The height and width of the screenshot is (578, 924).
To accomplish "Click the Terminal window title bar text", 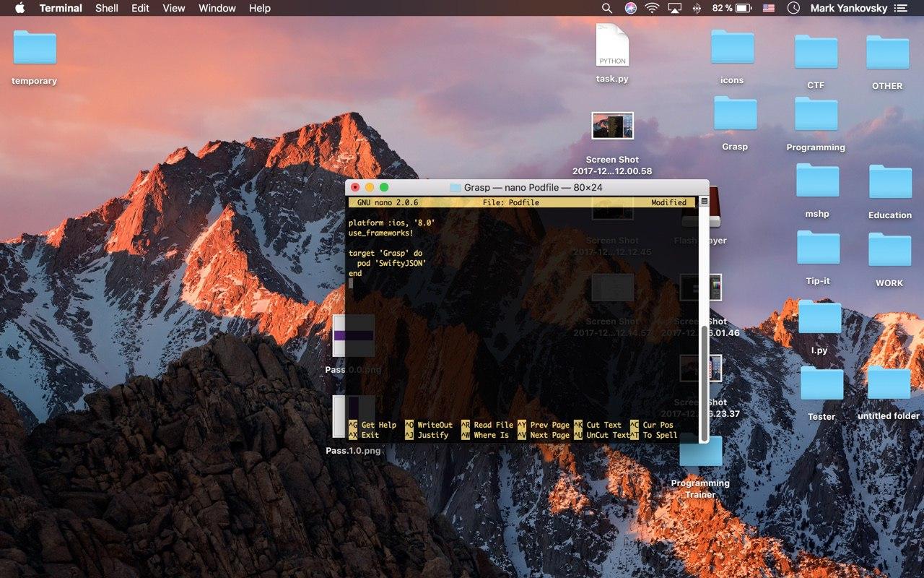I will coord(533,188).
